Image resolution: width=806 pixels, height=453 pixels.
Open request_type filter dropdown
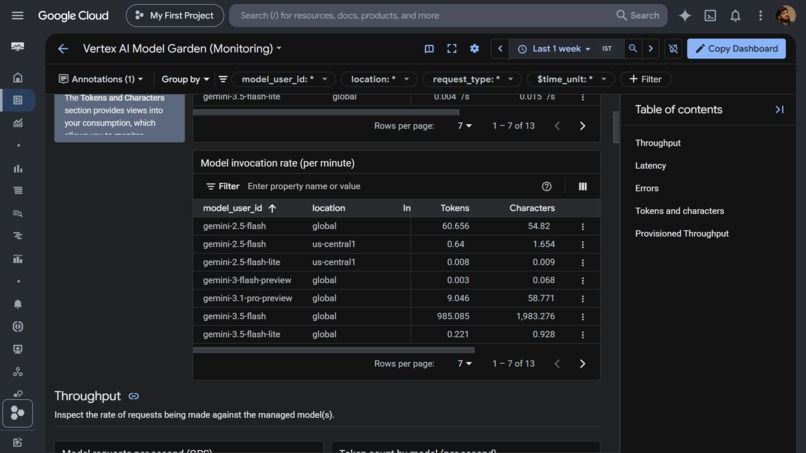tap(472, 79)
